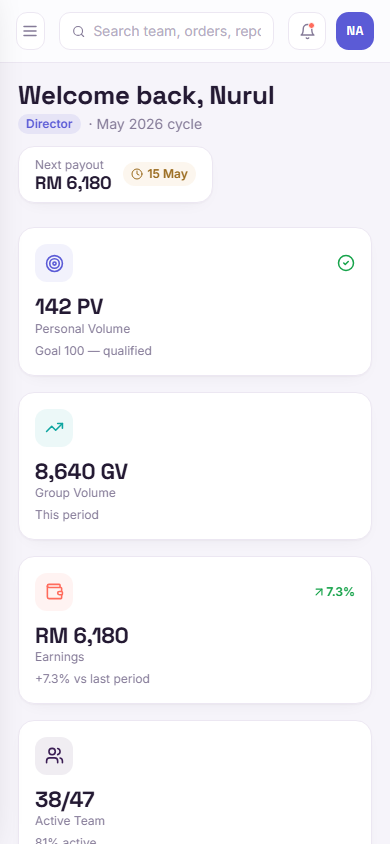This screenshot has height=844, width=390.
Task: Open the hamburger navigation menu
Action: tap(30, 31)
